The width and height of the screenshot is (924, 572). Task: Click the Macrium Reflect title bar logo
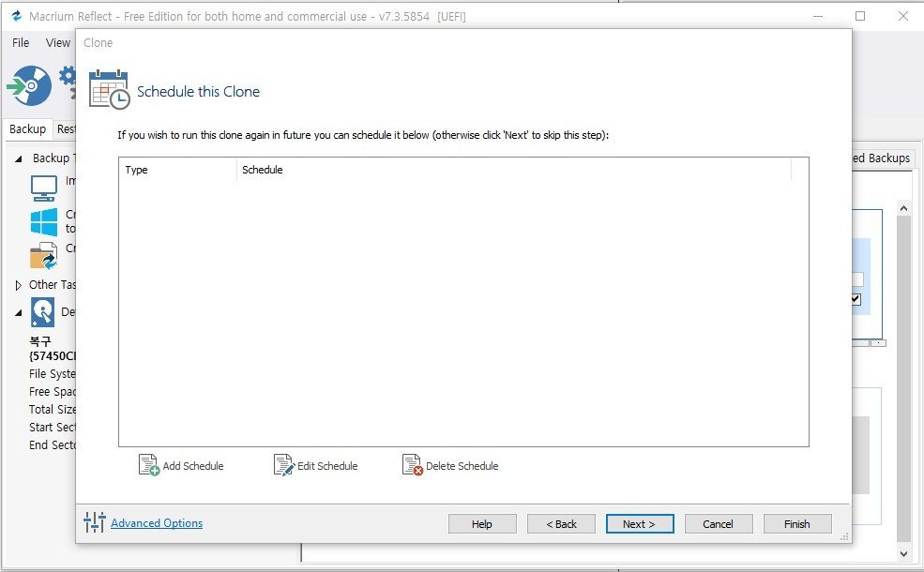[17, 17]
